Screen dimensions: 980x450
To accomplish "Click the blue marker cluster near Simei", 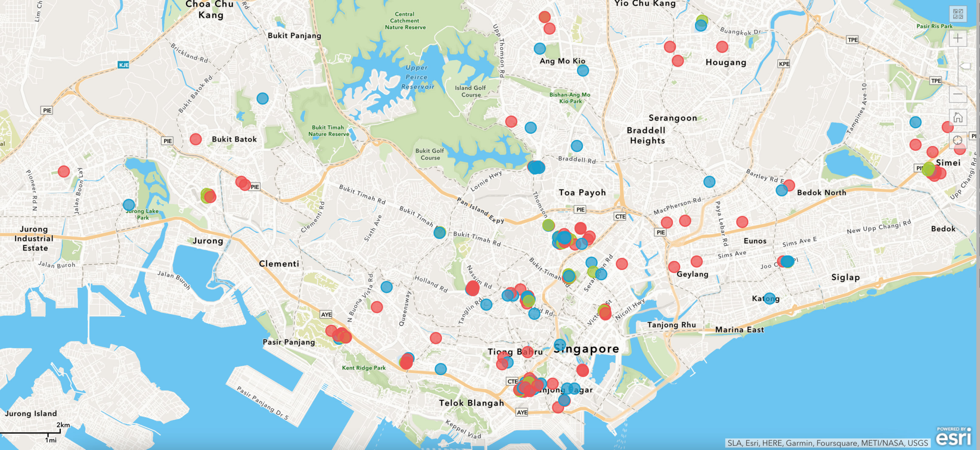I will (x=914, y=121).
